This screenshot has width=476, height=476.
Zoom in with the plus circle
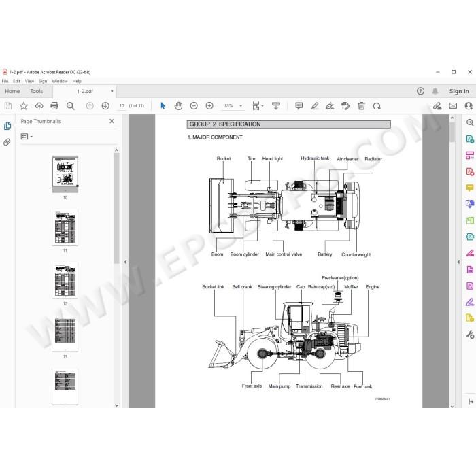point(209,106)
